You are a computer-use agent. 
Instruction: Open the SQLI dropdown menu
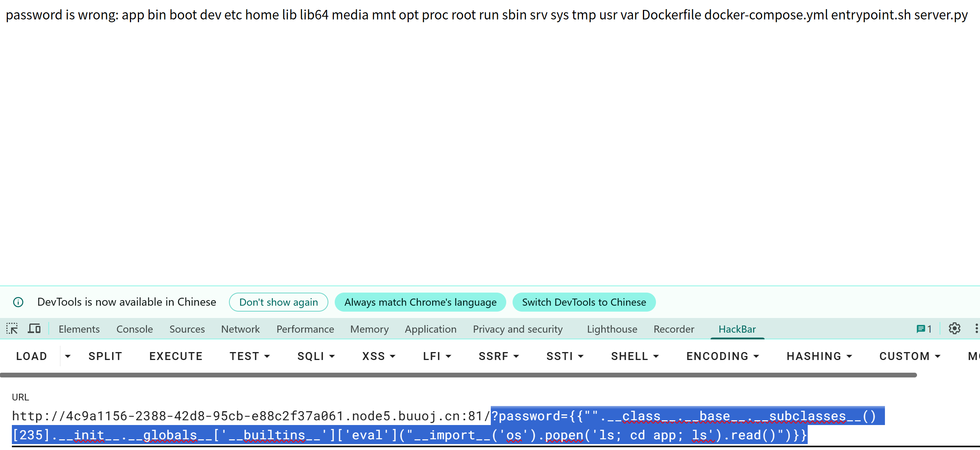pyautogui.click(x=316, y=356)
